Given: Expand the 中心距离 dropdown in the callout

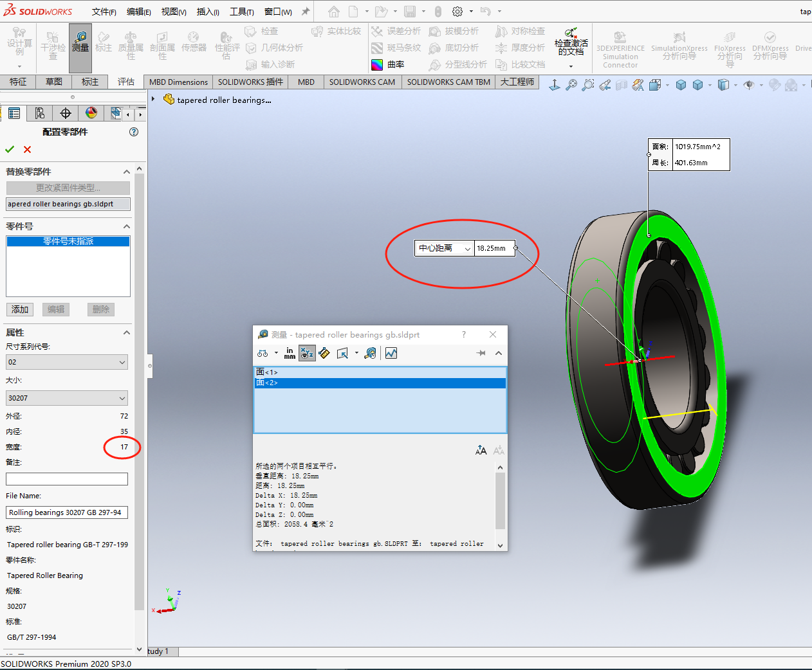Looking at the screenshot, I should pos(467,248).
